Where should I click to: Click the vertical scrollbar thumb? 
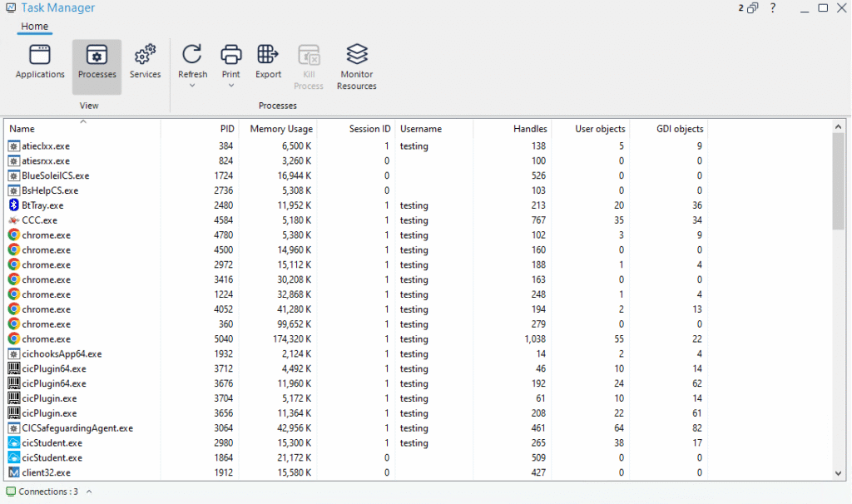pos(838,182)
